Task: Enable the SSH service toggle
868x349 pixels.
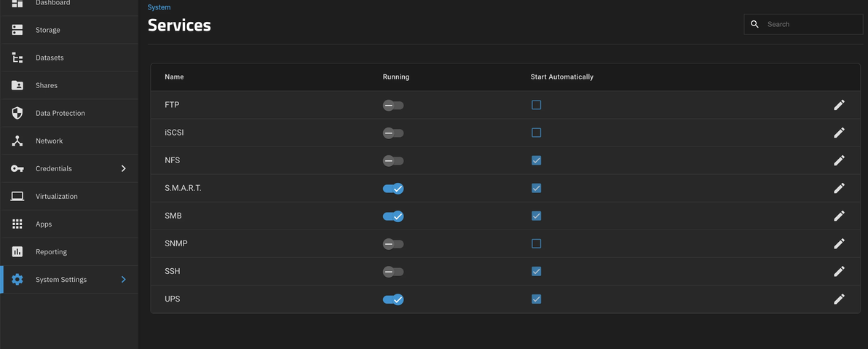Action: [x=393, y=272]
